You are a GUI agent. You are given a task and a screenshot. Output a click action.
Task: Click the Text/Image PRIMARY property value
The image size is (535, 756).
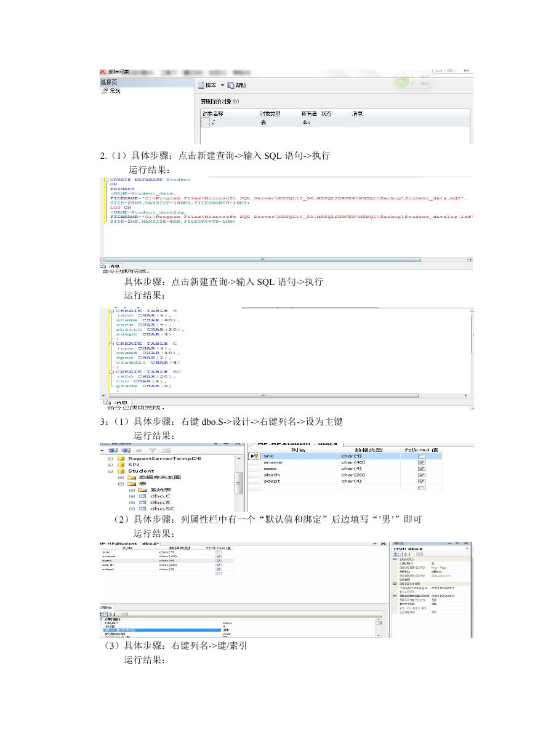coord(450,588)
